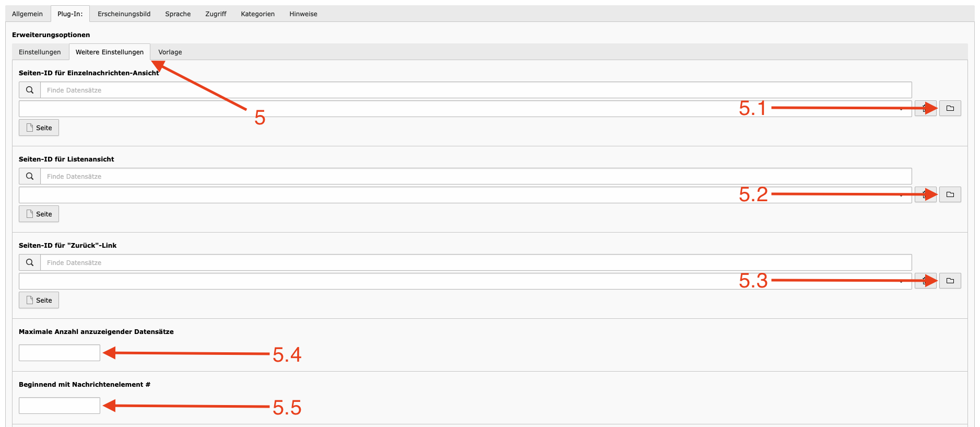Image resolution: width=980 pixels, height=427 pixels.
Task: Click search icon under Seiten-ID für Listenansicht
Action: [x=30, y=176]
